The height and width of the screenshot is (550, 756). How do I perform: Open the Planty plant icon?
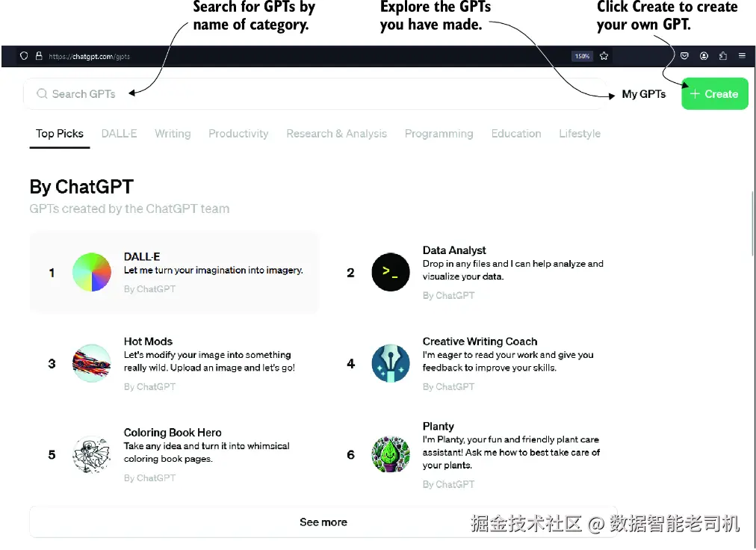(x=391, y=454)
